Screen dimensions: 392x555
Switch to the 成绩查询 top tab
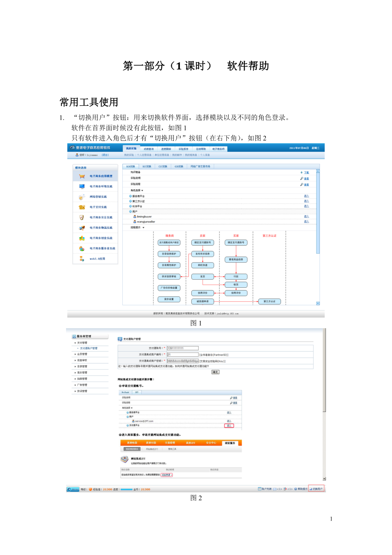click(x=148, y=149)
